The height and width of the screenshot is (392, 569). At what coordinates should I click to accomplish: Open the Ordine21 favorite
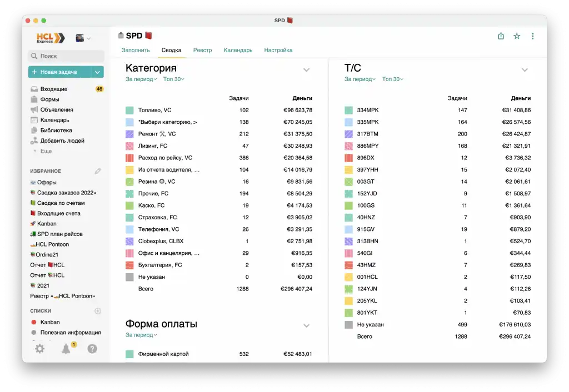44,254
